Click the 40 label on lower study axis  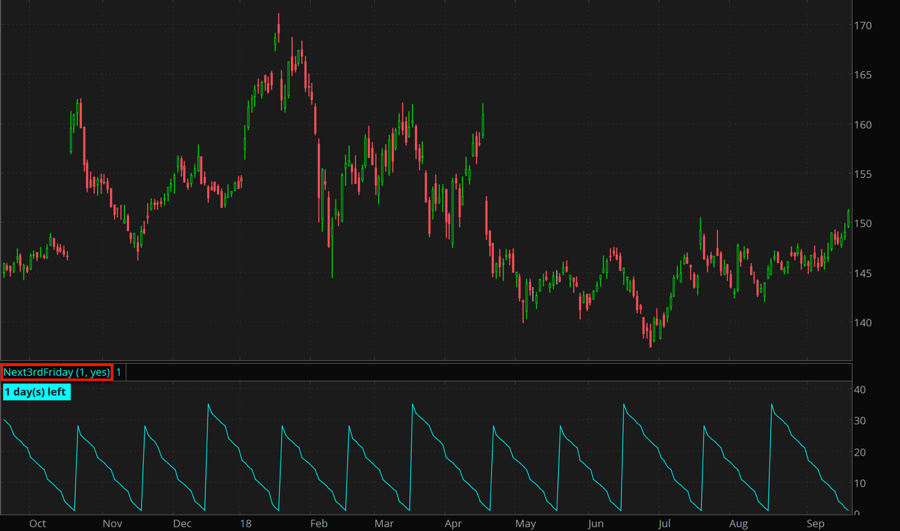(x=860, y=390)
